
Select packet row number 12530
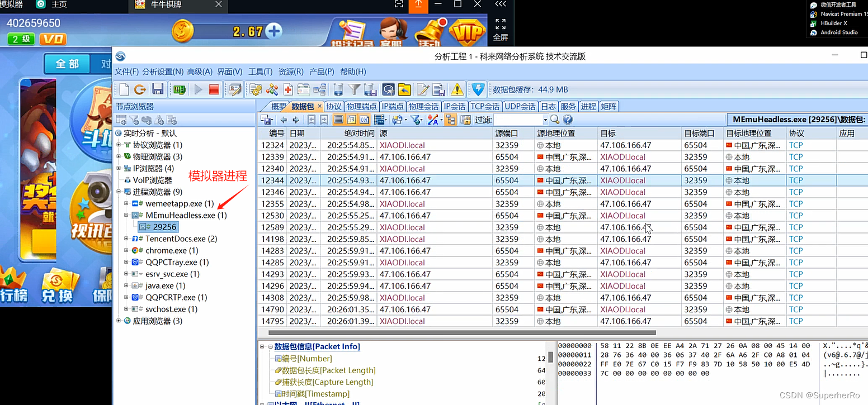point(563,215)
